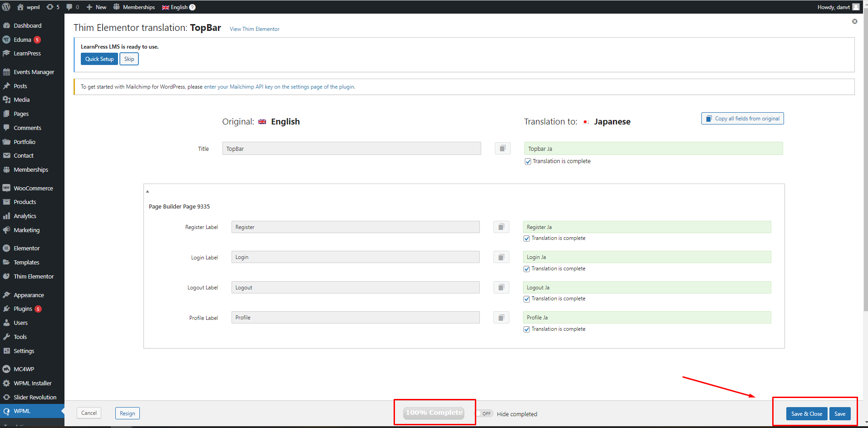Click the Slider Revolution refresh icon
868x428 pixels.
coord(6,397)
